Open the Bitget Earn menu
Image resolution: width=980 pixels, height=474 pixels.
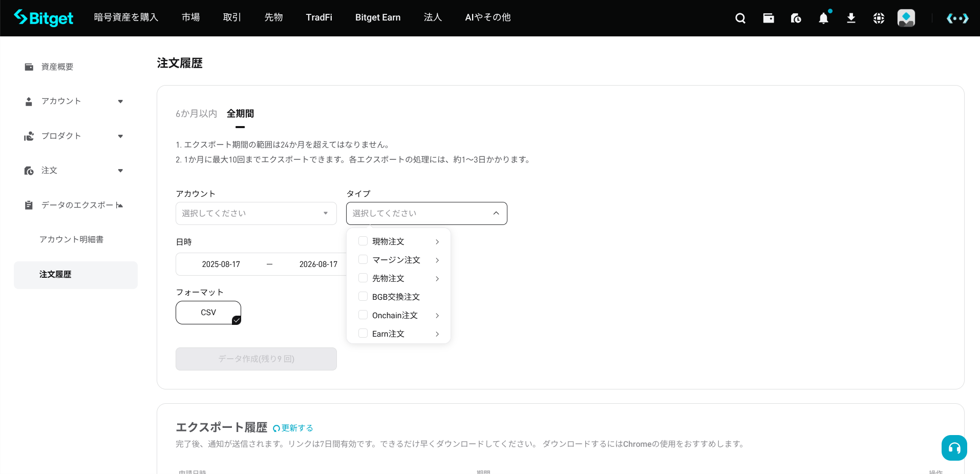[x=378, y=17]
